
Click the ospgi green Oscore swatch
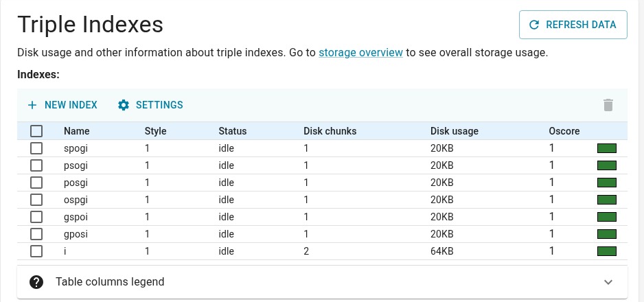[607, 200]
